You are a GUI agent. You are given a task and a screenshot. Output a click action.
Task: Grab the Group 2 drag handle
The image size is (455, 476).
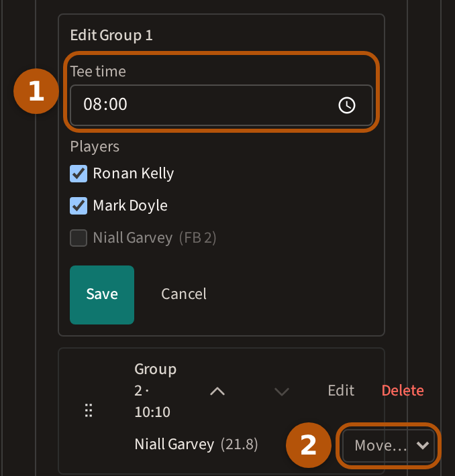click(89, 410)
